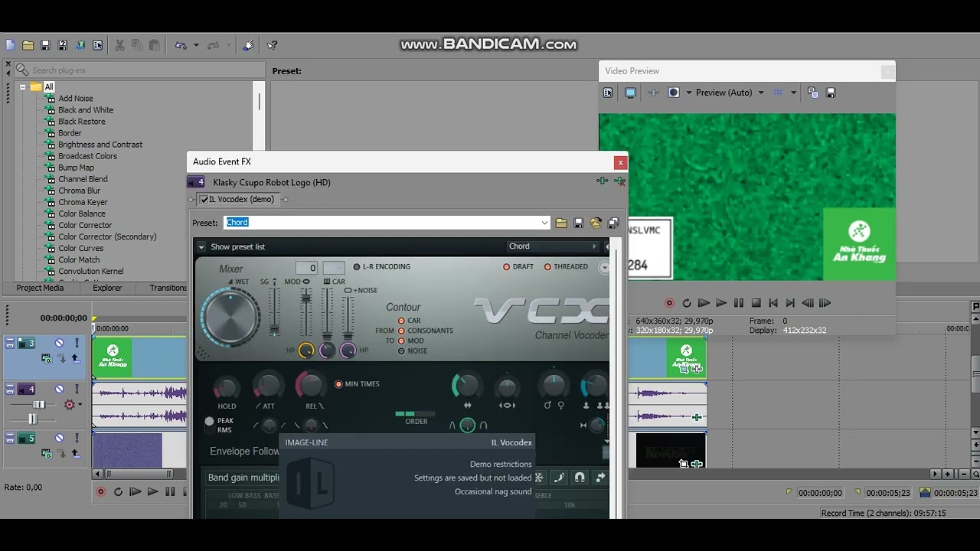Click the Plug-In Chain button in Audio Event FX

click(x=603, y=181)
